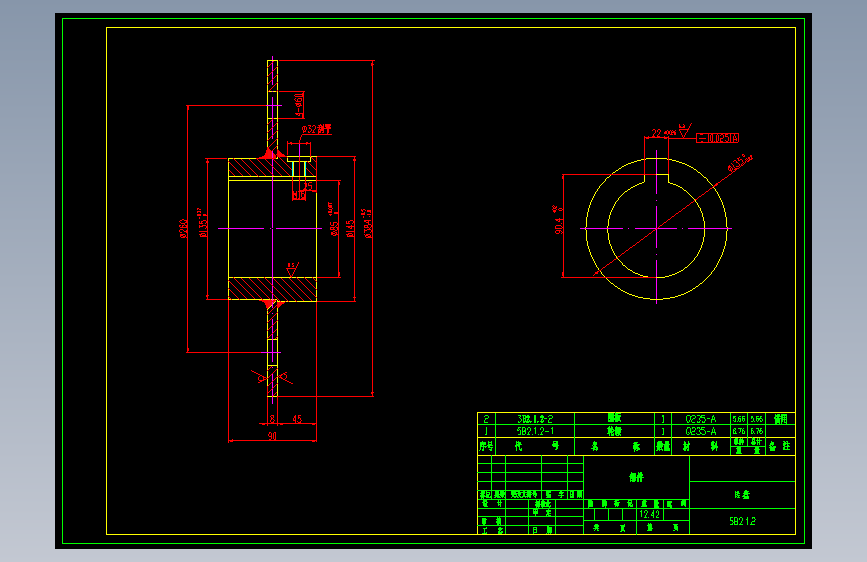Select Q235-A material in row 2
Screen dimensions: 867x562
pyautogui.click(x=701, y=419)
